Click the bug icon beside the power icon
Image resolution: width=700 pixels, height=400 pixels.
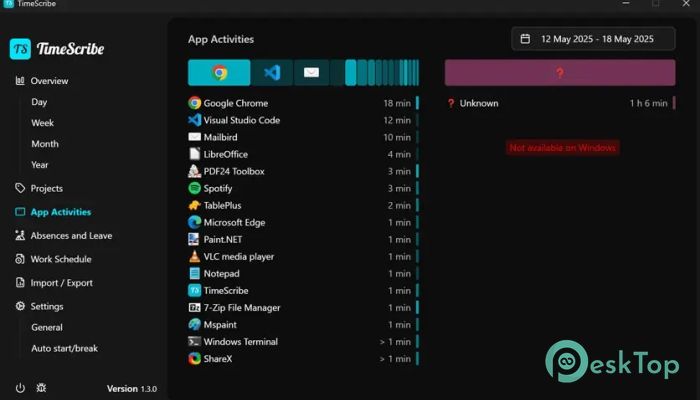[x=41, y=388]
